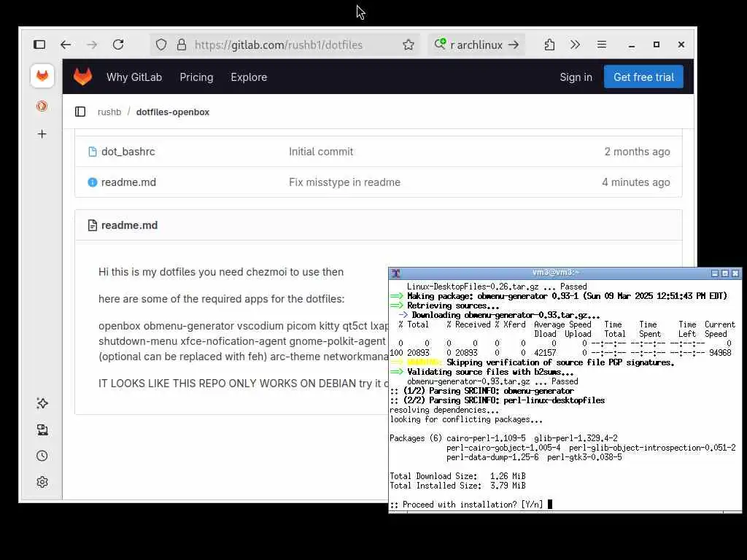Open the sidebar settings gear icon

click(x=42, y=482)
